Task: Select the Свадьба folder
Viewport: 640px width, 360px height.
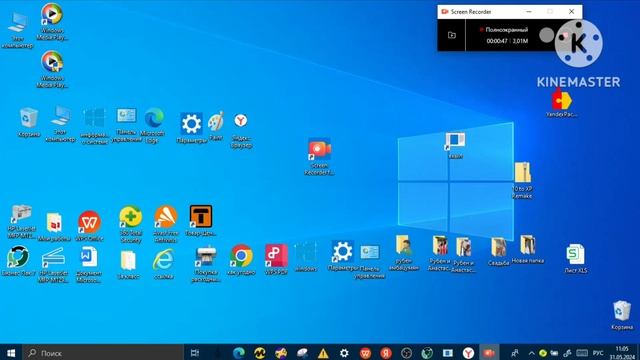Action: 498,252
